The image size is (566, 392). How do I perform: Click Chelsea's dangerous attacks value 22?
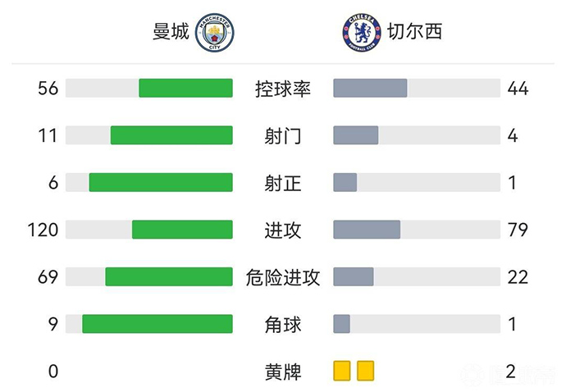point(518,277)
